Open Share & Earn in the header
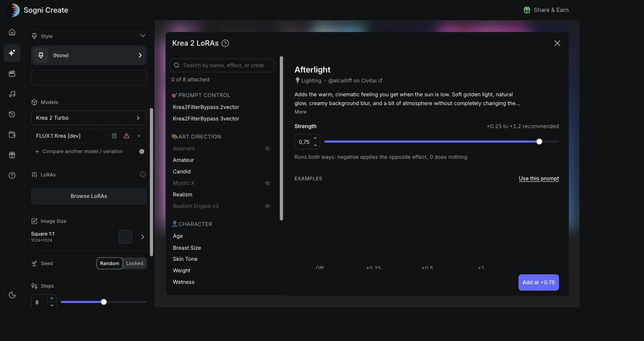This screenshot has width=644, height=341. pyautogui.click(x=546, y=10)
